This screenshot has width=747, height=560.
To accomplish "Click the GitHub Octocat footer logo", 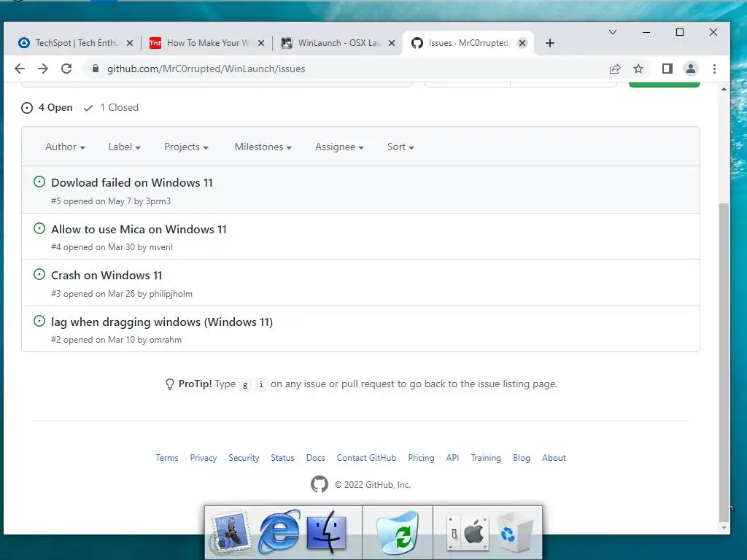I will click(x=320, y=484).
